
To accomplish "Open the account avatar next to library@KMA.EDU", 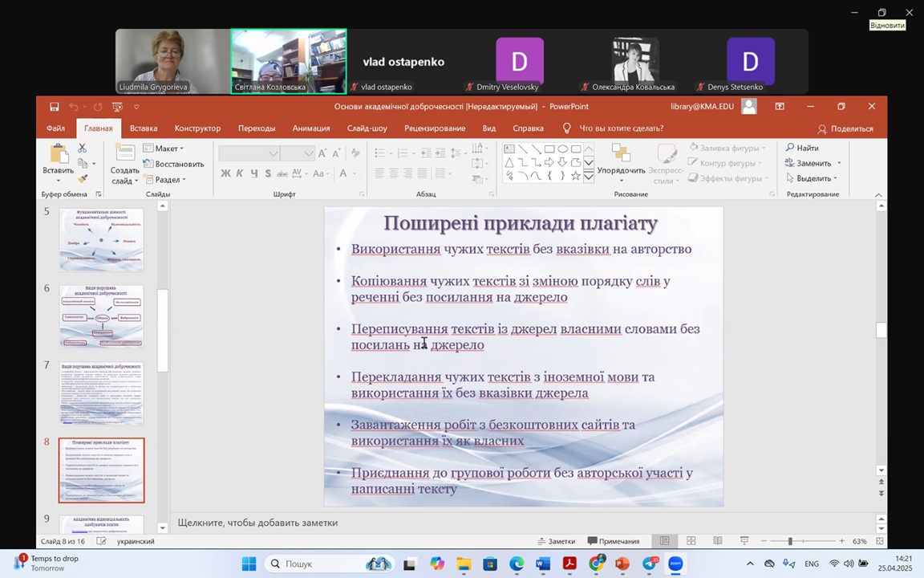I will click(x=749, y=107).
